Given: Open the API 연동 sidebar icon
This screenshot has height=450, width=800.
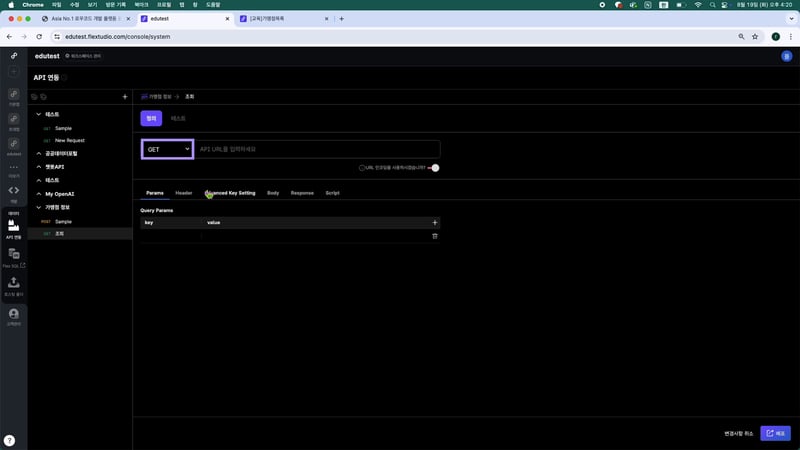Looking at the screenshot, I should pyautogui.click(x=14, y=228).
